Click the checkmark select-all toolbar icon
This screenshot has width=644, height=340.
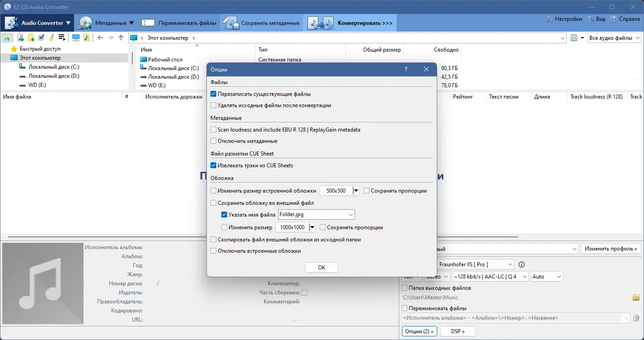(x=42, y=38)
